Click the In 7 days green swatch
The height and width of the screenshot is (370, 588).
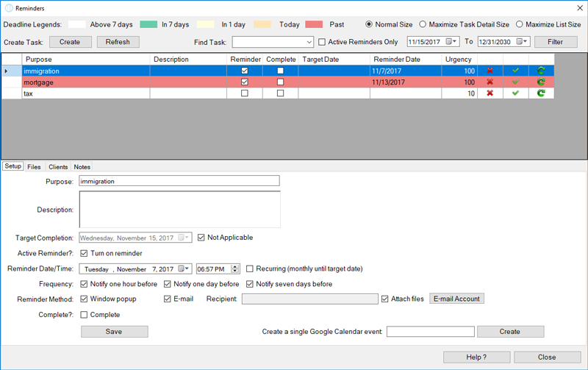[148, 24]
